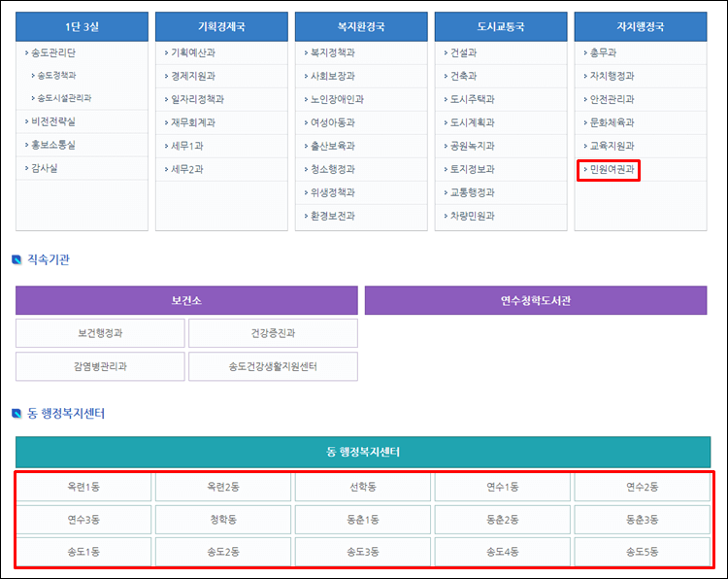Open 사회보장과 department

333,76
